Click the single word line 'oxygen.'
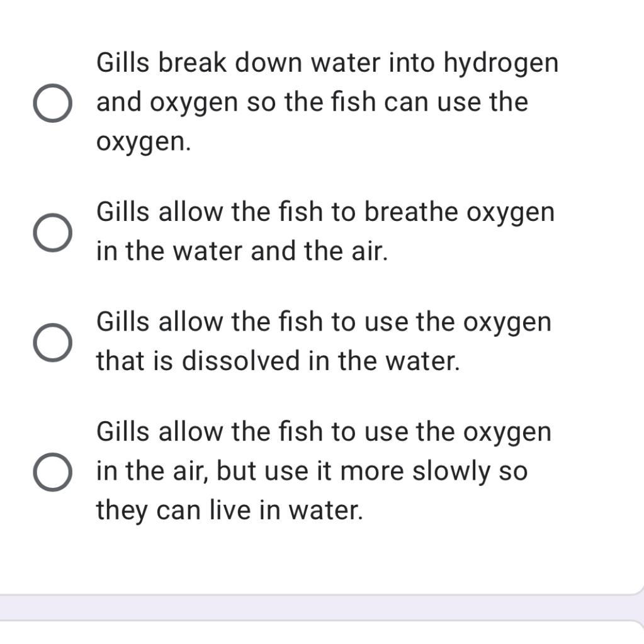644x644 pixels. [143, 142]
